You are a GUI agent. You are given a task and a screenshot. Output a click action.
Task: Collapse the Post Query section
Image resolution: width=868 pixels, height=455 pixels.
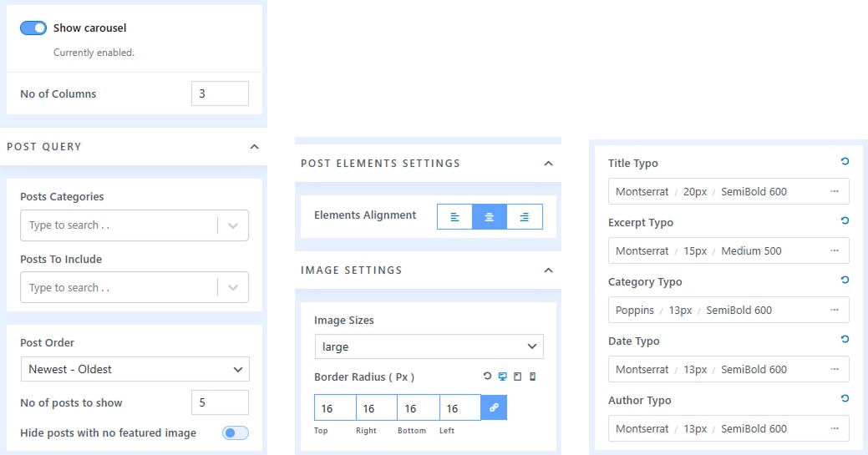(x=254, y=147)
